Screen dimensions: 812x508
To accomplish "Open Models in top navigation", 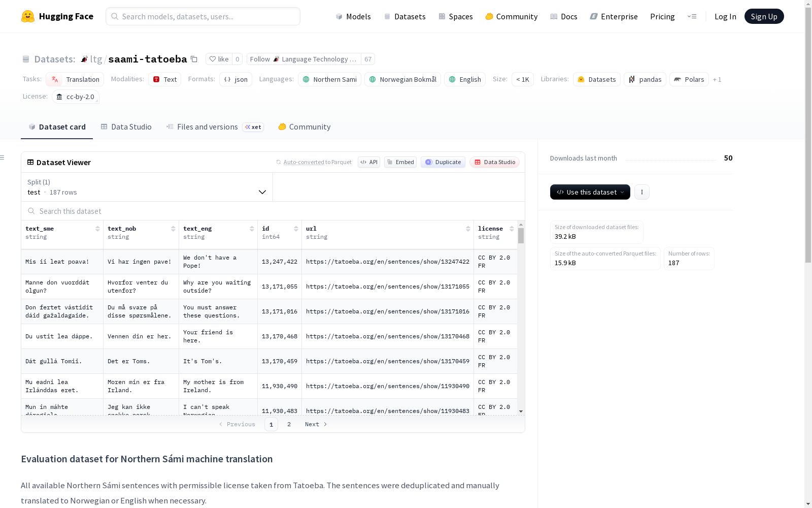I will 353,16.
